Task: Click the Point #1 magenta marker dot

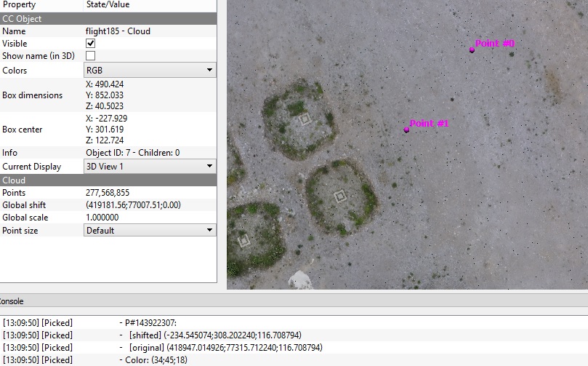Action: coord(406,130)
